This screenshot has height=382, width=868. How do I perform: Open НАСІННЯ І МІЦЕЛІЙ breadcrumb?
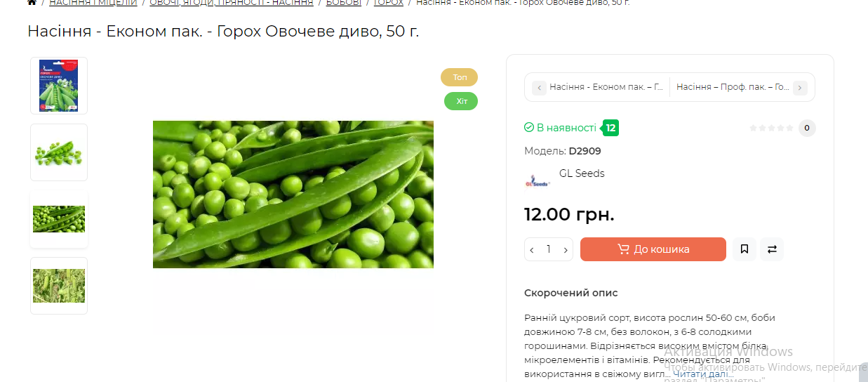point(93,3)
